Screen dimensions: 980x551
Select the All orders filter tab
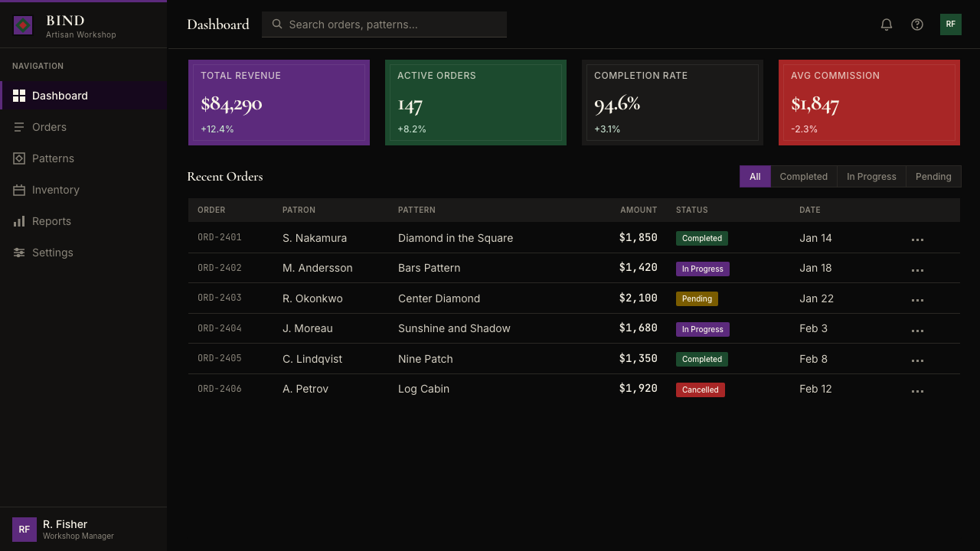pos(755,177)
